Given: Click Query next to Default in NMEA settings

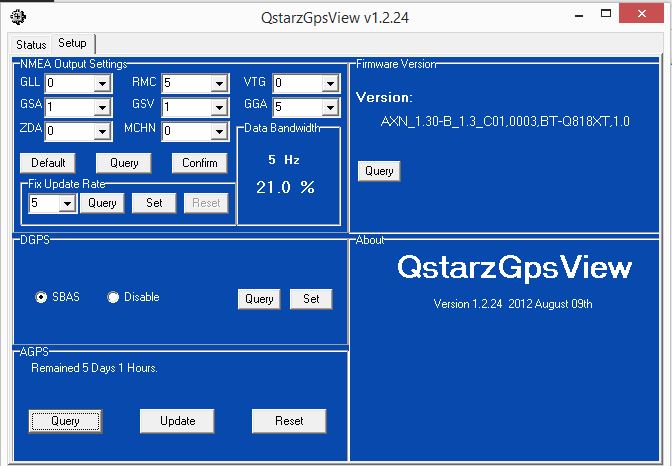Looking at the screenshot, I should click(124, 163).
